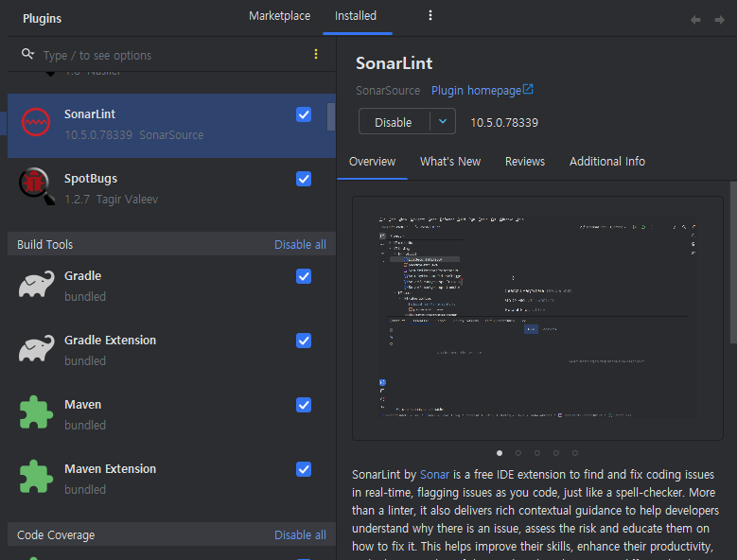Click the Plugins panel title

point(43,19)
